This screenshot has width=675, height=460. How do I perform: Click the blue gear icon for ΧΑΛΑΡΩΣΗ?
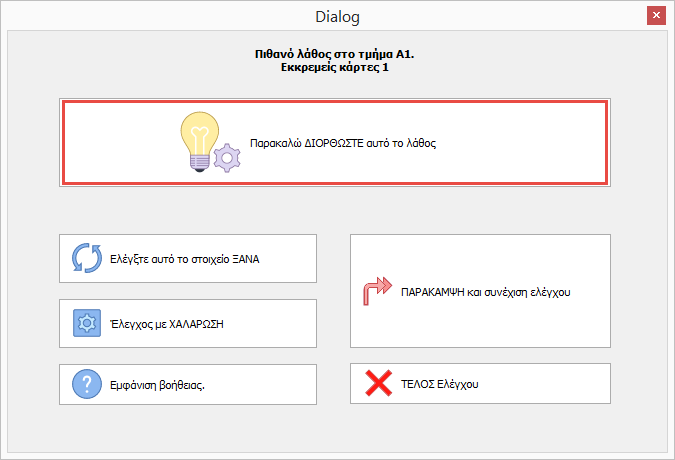85,322
